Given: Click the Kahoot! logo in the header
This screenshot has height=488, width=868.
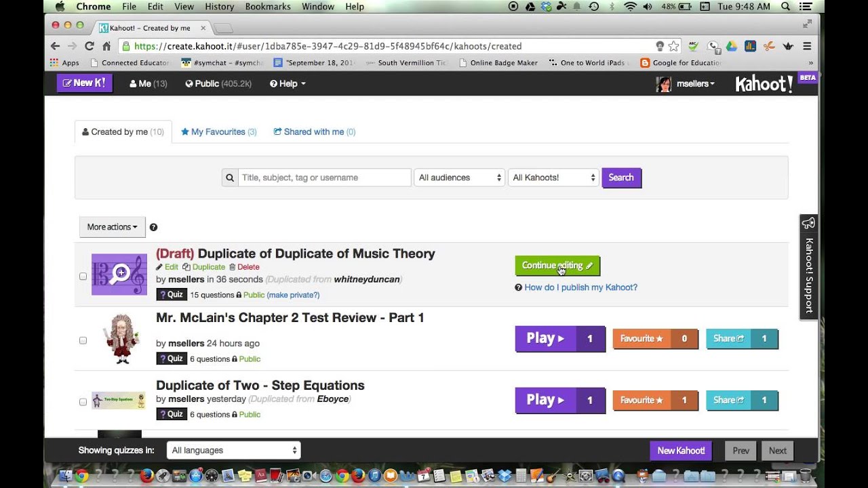Looking at the screenshot, I should [x=764, y=83].
